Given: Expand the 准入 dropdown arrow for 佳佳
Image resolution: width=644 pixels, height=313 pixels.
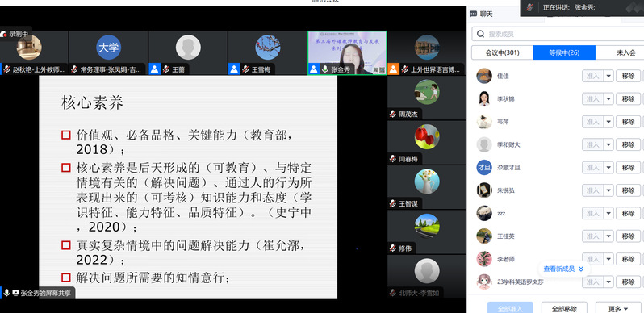Looking at the screenshot, I should pos(608,76).
